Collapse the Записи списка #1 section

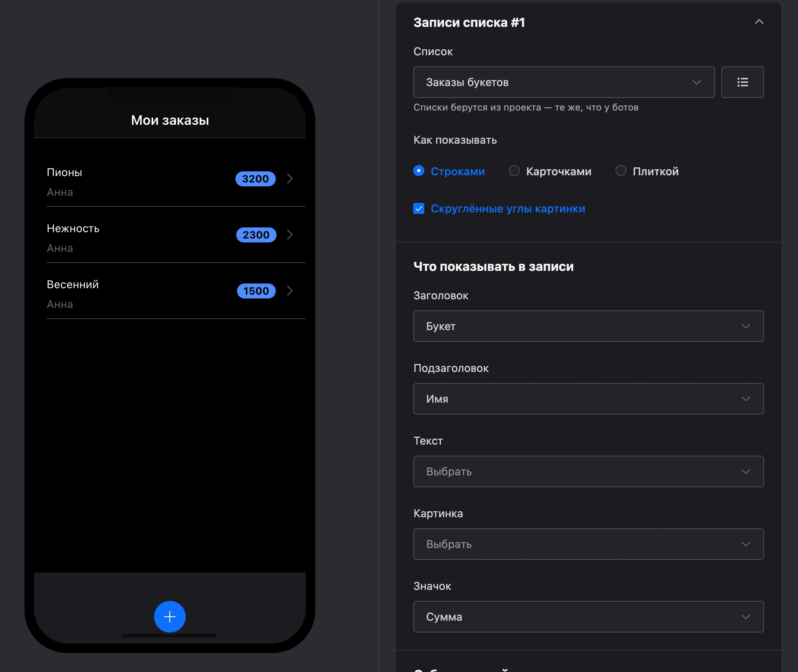(x=759, y=22)
